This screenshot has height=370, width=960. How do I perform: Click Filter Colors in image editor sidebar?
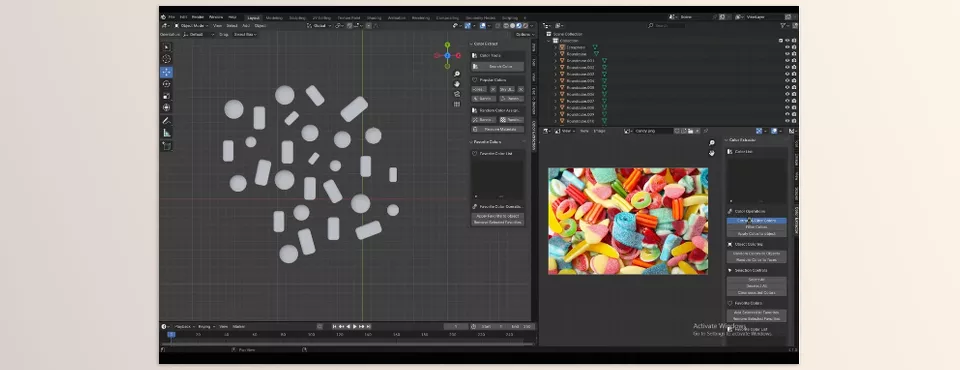[756, 227]
